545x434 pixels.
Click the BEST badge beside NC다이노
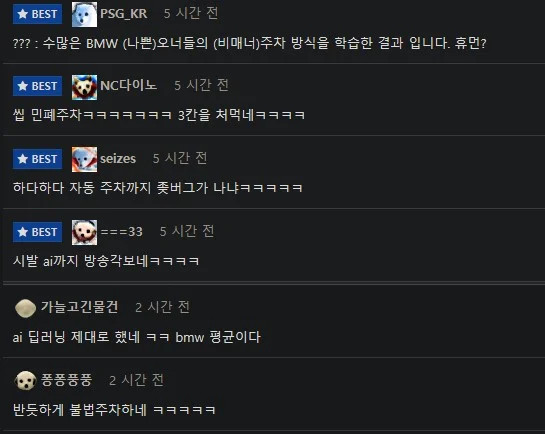(x=38, y=86)
